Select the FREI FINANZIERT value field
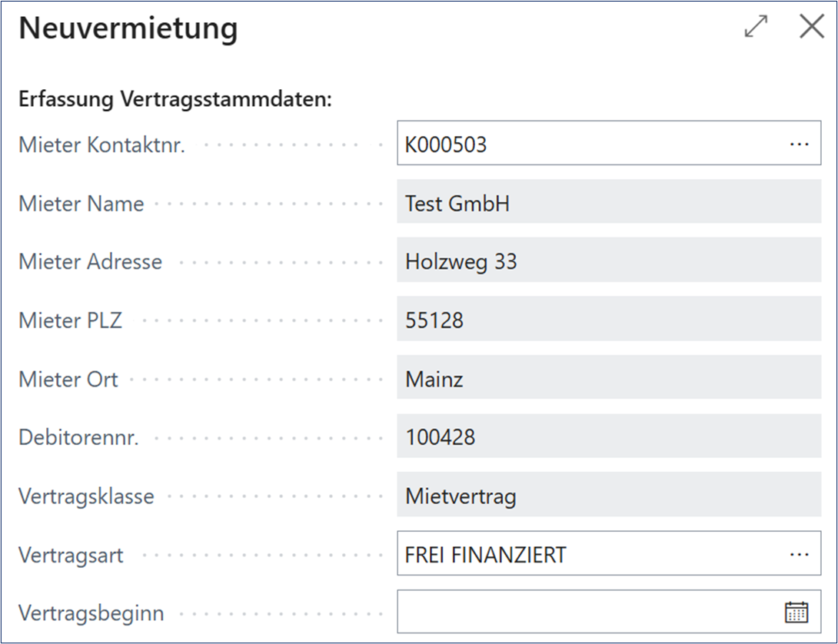The image size is (838, 644). coord(538,555)
